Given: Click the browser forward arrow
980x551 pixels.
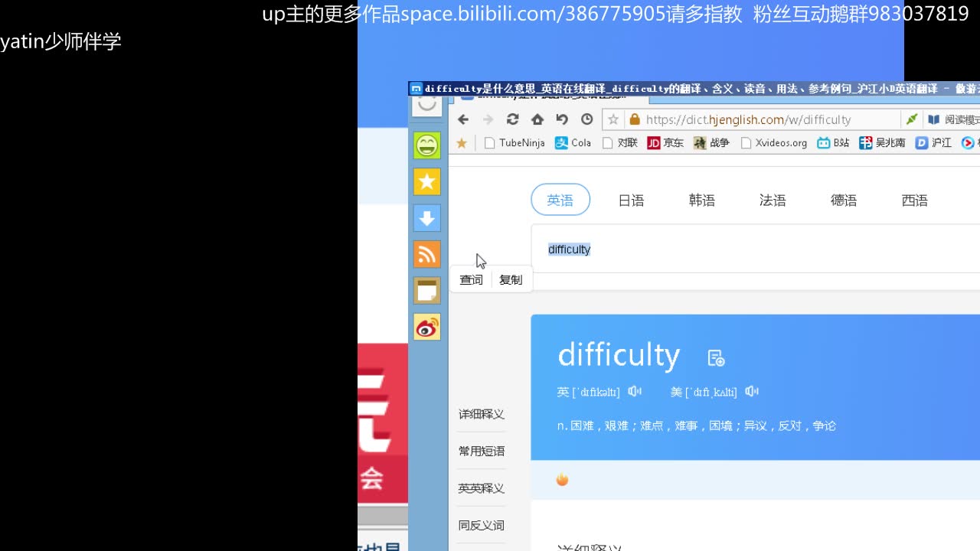Looking at the screenshot, I should tap(488, 119).
